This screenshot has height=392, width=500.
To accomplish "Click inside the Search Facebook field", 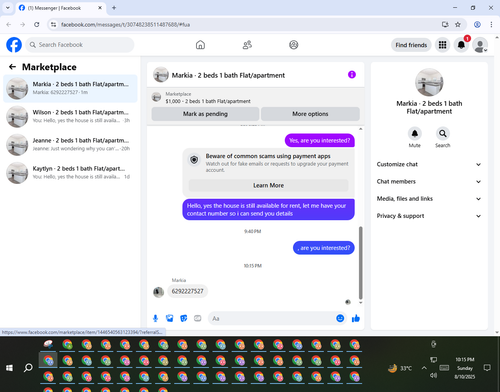I will [x=80, y=45].
